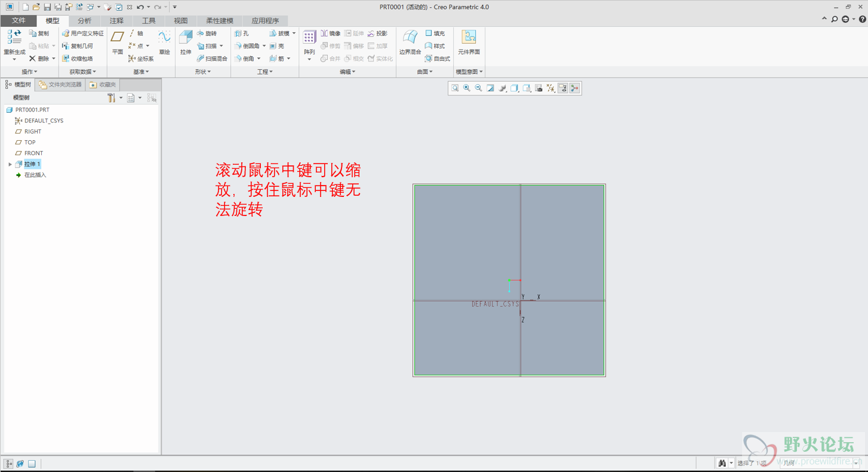Click 复制几何 (Copy Geometry)

tap(78, 46)
